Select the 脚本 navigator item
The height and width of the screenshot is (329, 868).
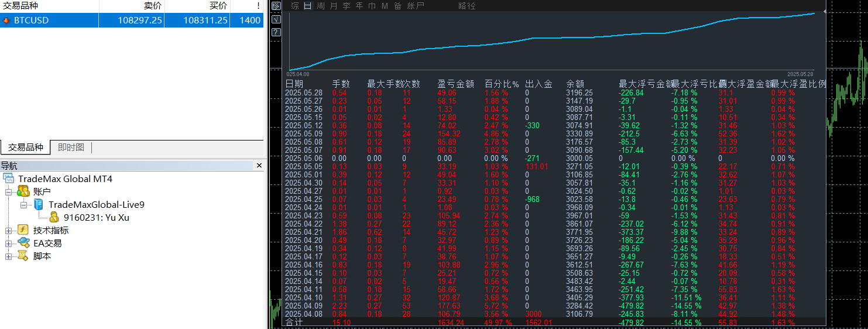point(42,256)
